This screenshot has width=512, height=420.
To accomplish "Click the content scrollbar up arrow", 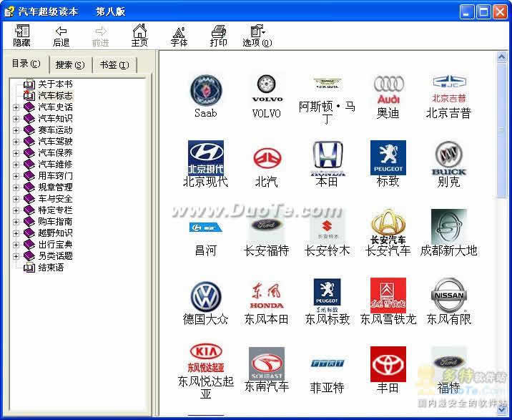I will 501,58.
